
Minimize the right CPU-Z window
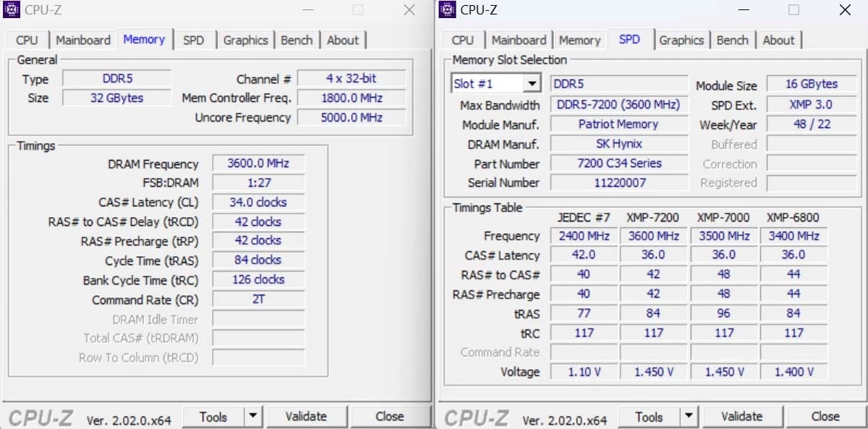pos(743,10)
